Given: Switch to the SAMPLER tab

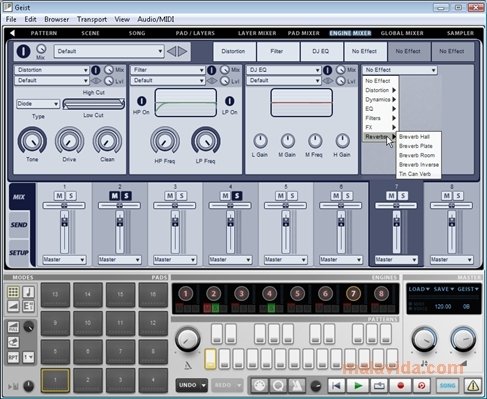Looking at the screenshot, I should coord(460,33).
